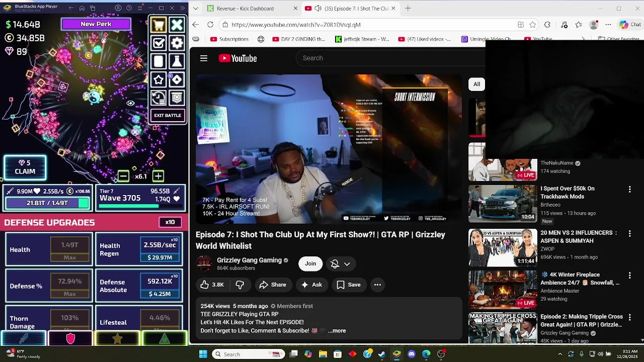Select the green triangle upgrades tab

click(165, 339)
